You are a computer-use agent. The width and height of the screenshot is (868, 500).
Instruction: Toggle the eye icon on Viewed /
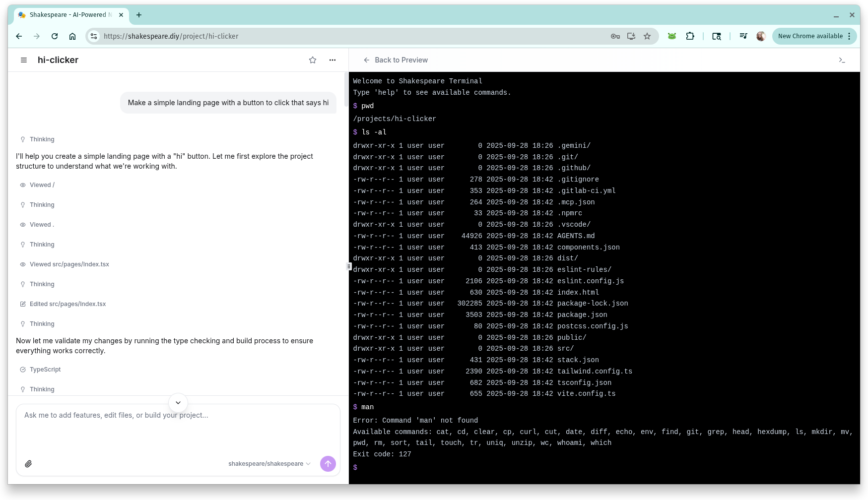(x=22, y=185)
